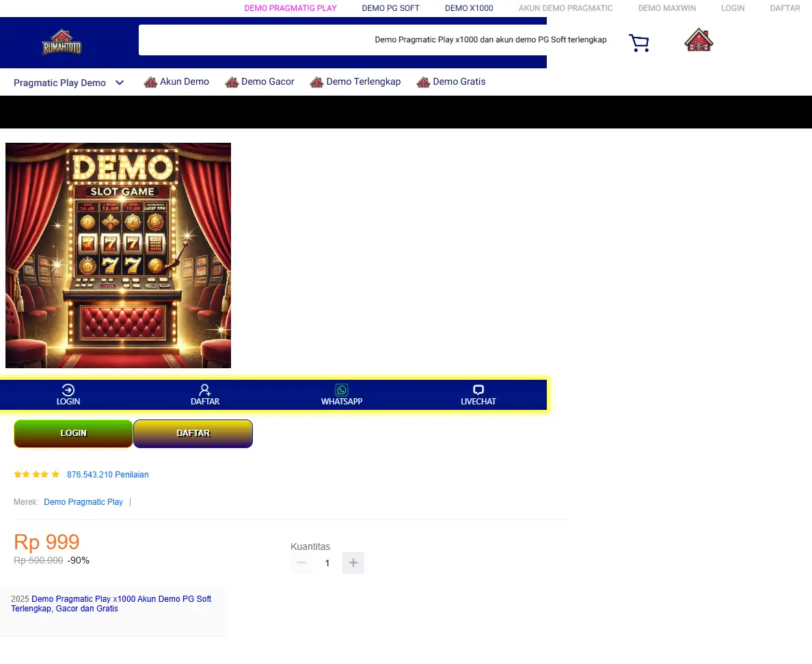Click the house icon beside Demo Gacor
The image size is (812, 664).
(x=232, y=82)
